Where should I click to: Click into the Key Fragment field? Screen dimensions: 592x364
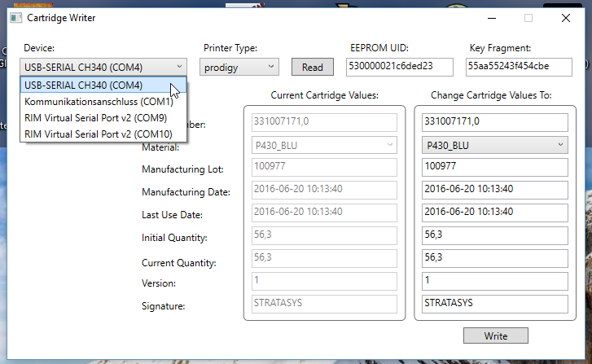click(x=519, y=67)
